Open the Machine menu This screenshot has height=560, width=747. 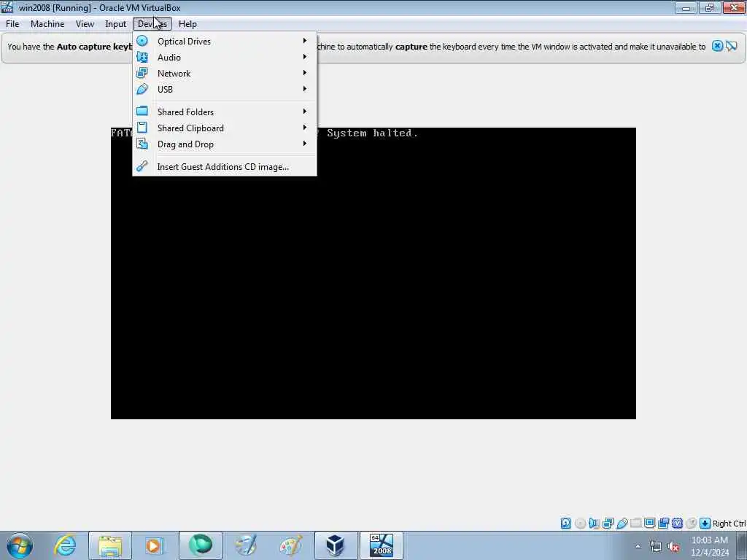tap(47, 24)
